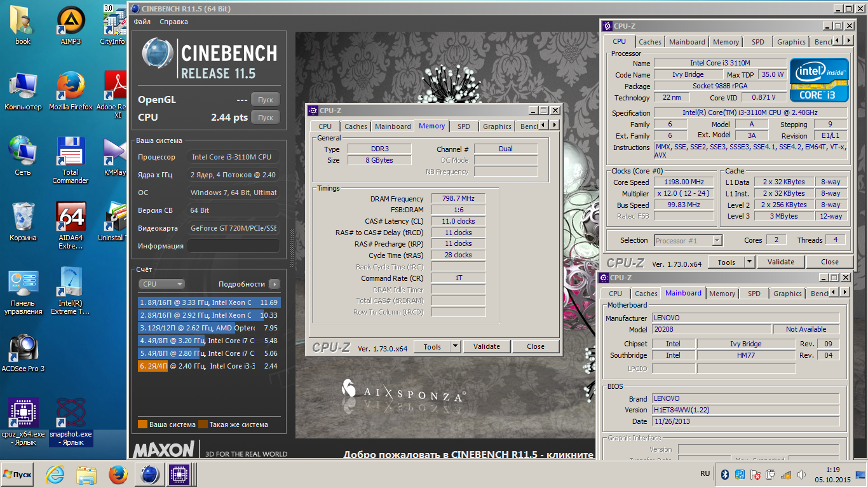868x488 pixels.
Task: Select the Intel Core i3 2.44 ranking row
Action: (x=209, y=366)
